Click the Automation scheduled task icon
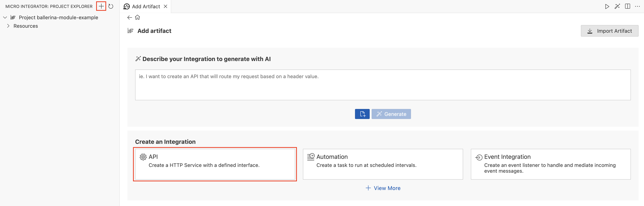 (x=310, y=157)
